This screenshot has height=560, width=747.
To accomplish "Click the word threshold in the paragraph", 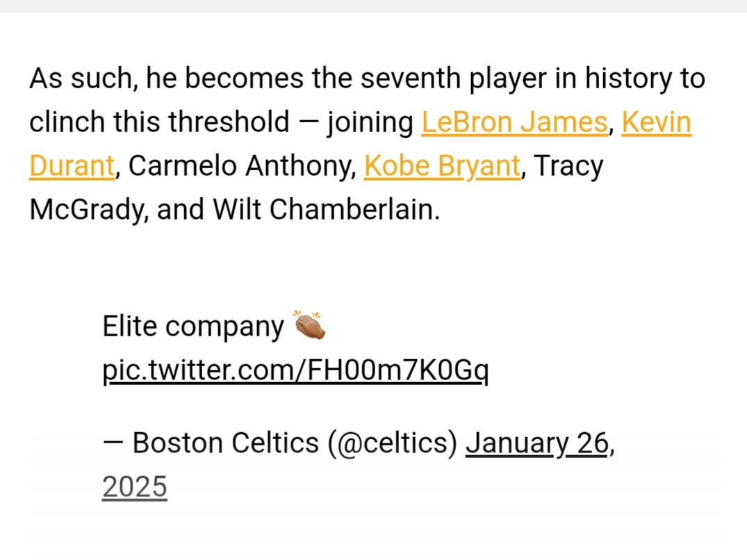I will click(x=229, y=122).
